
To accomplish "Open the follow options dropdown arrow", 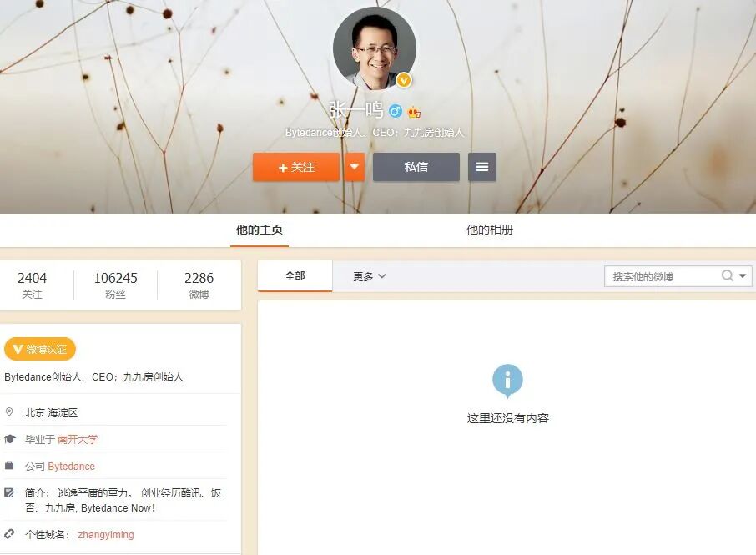I will coord(355,167).
